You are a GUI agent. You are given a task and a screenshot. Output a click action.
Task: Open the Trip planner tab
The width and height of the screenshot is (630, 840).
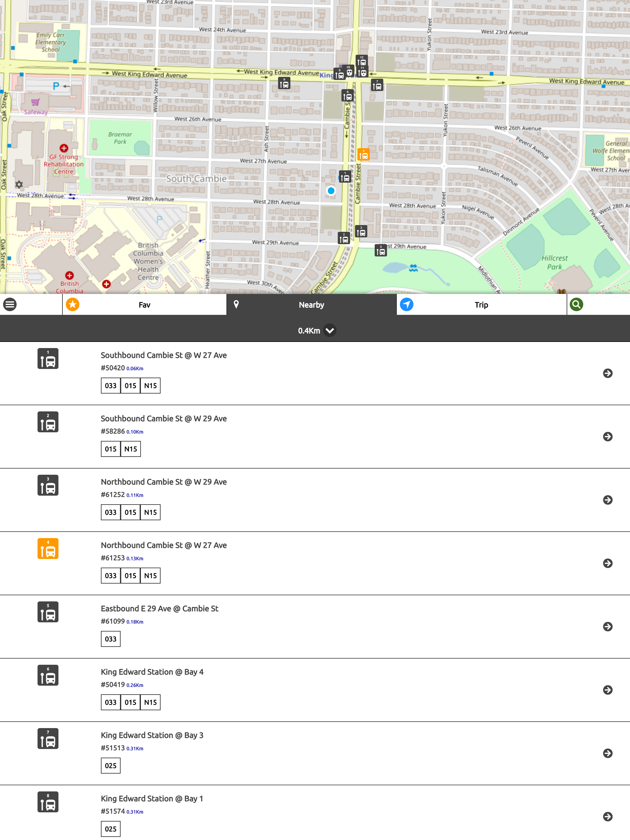[x=481, y=305]
